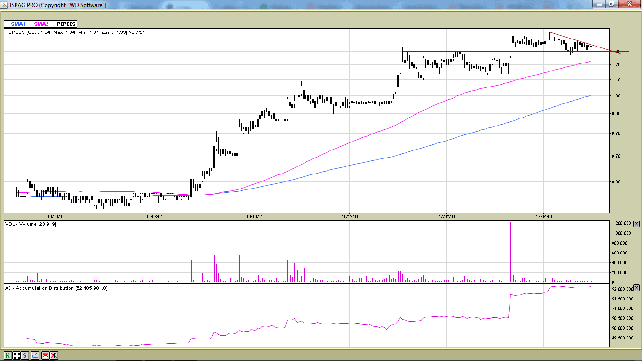The width and height of the screenshot is (644, 363).
Task: Close the VOL Volume indicator panel
Action: point(636,224)
